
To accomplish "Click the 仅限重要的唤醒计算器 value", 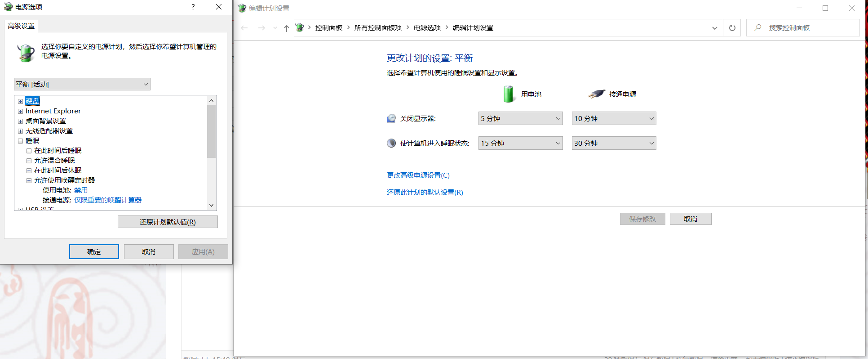I will click(108, 200).
